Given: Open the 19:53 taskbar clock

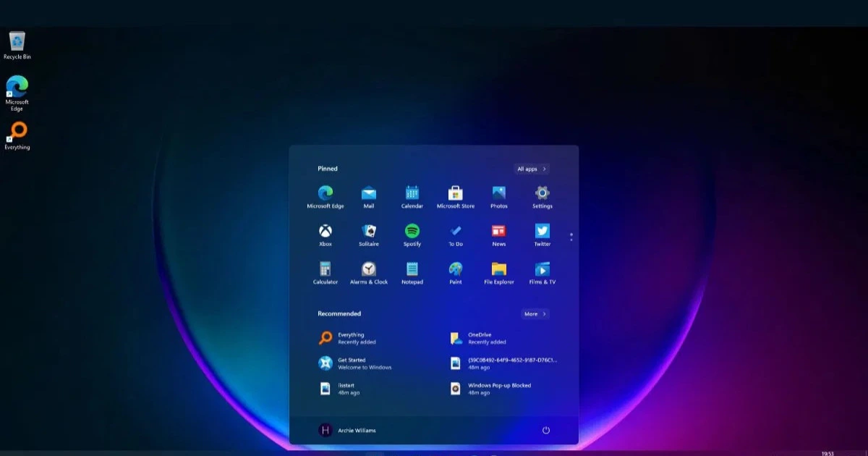Looking at the screenshot, I should click(827, 453).
